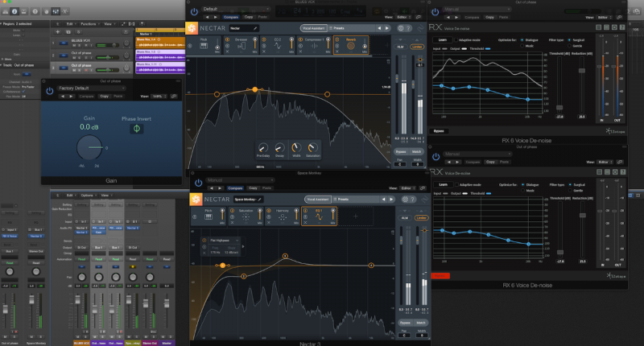The height and width of the screenshot is (346, 644).
Task: Select Dialogue option in lower RX De-noise
Action: point(522,185)
